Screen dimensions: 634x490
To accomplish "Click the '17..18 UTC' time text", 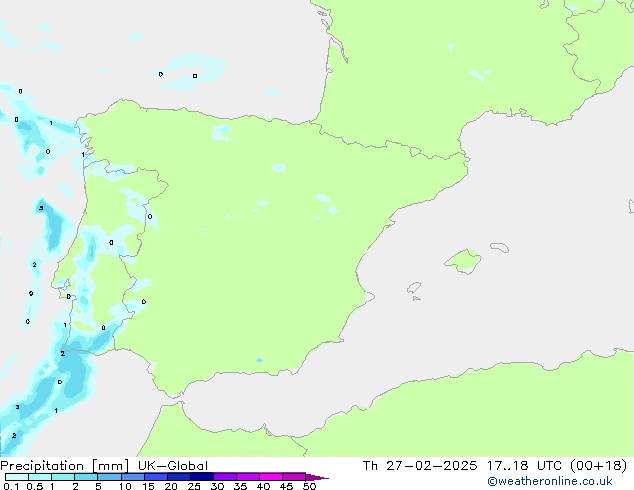I will [x=524, y=466].
